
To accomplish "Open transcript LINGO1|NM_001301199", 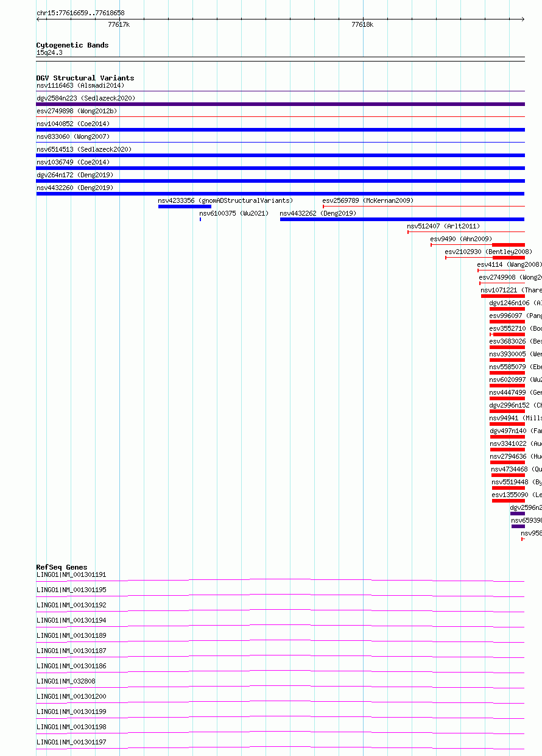I will 71,712.
